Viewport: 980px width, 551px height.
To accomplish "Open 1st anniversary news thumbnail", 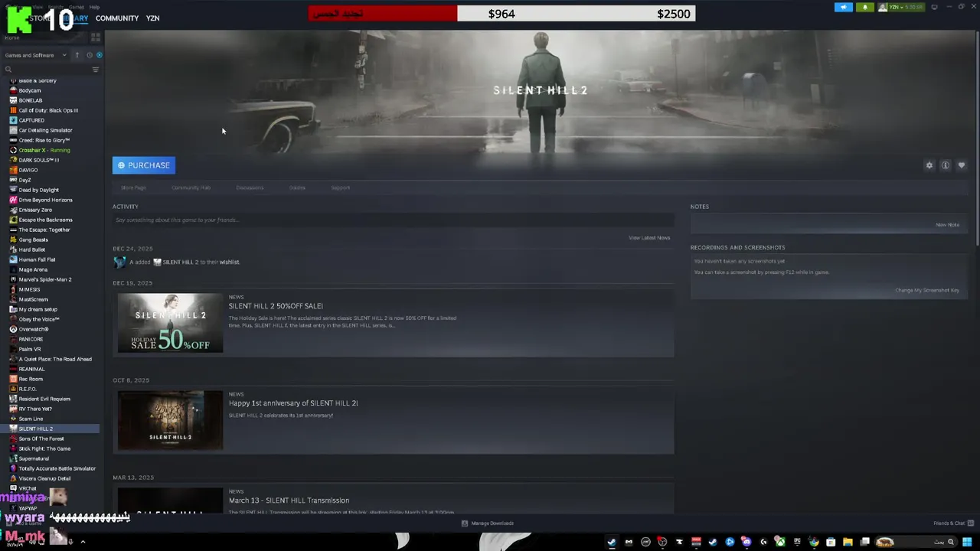I will click(170, 420).
